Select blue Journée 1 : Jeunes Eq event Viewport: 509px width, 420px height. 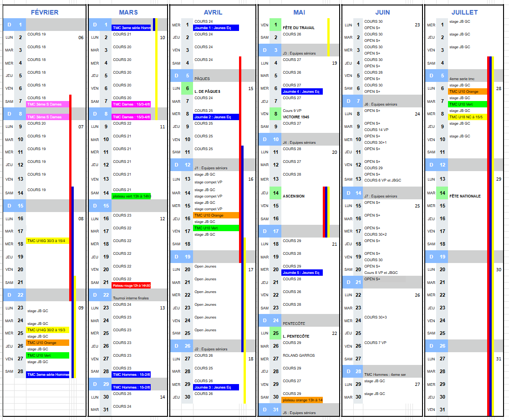click(x=216, y=28)
